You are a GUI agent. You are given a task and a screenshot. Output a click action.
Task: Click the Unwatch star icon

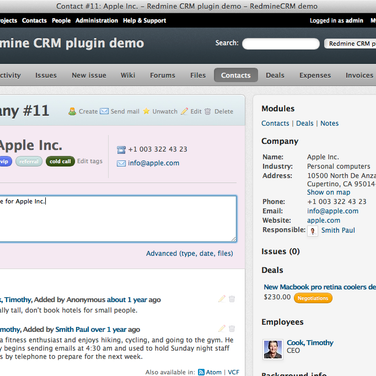pyautogui.click(x=146, y=111)
